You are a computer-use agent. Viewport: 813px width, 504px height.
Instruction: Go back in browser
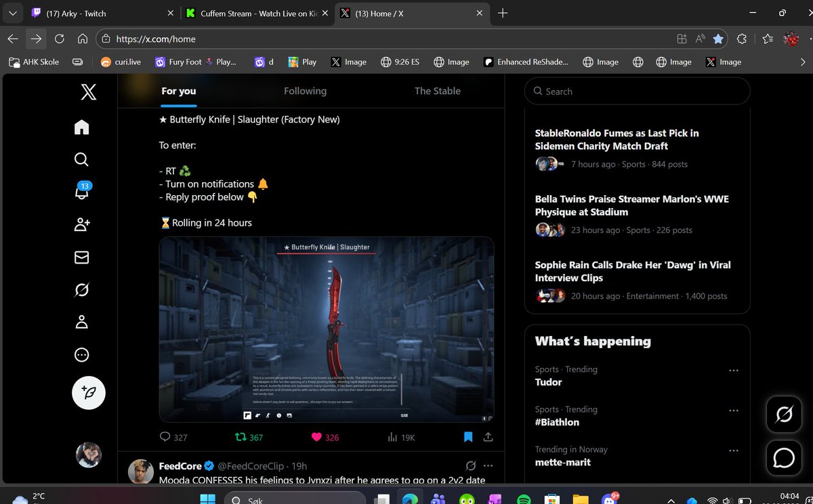(x=13, y=39)
